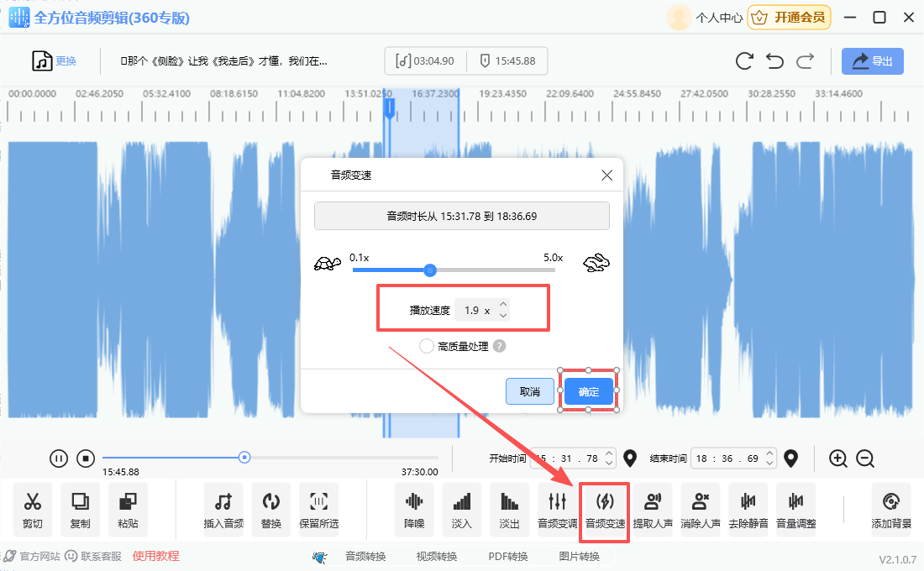This screenshot has width=924, height=571.
Task: Switch to the 视频转换 tab
Action: tap(436, 555)
